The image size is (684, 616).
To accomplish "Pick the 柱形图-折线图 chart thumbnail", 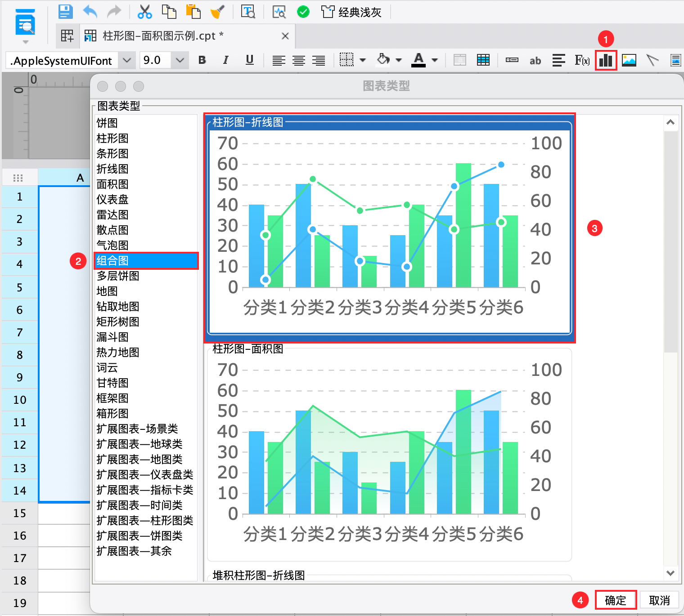I will click(x=389, y=228).
